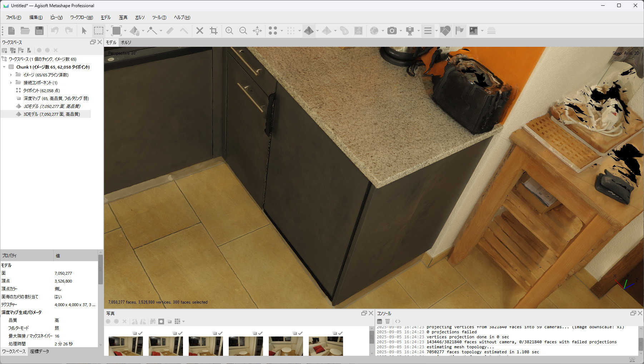Viewport: 644px width, 364px height.
Task: Click the New document icon
Action: [11, 31]
